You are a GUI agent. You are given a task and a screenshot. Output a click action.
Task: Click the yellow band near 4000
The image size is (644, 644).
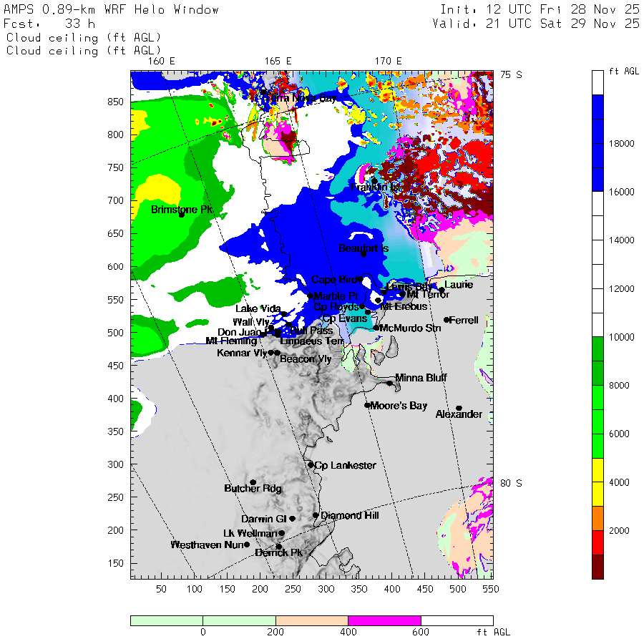click(x=597, y=482)
